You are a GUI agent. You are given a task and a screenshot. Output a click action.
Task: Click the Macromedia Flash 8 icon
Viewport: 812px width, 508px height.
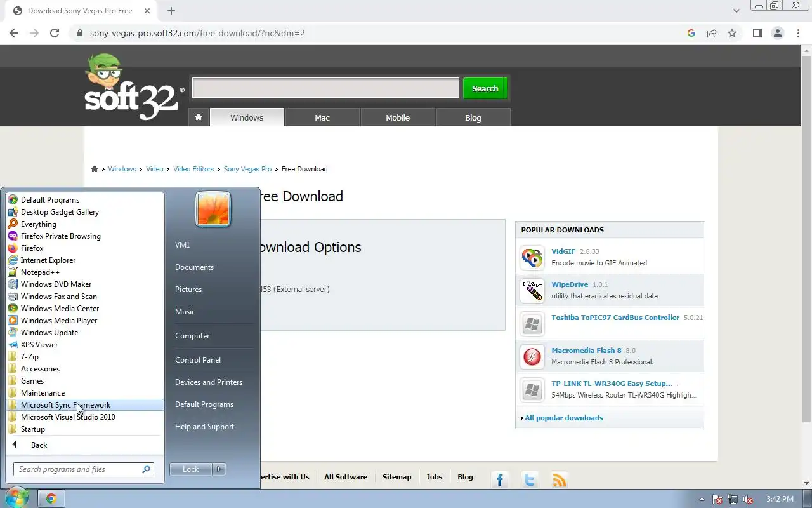(x=532, y=356)
